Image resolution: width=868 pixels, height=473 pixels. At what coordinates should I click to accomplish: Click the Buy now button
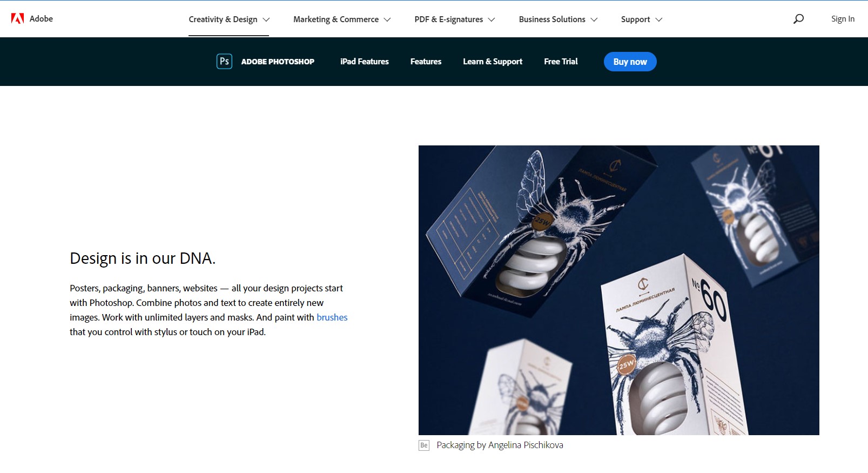630,62
